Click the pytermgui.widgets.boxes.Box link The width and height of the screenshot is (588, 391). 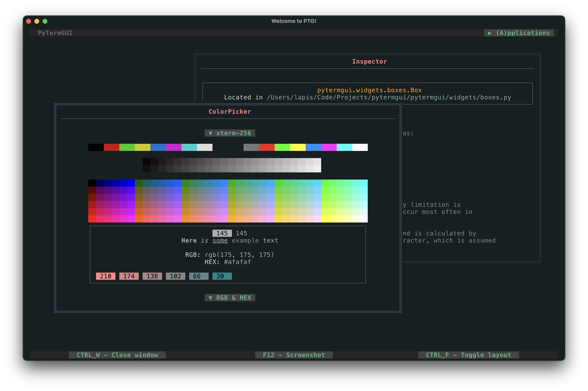pos(369,90)
